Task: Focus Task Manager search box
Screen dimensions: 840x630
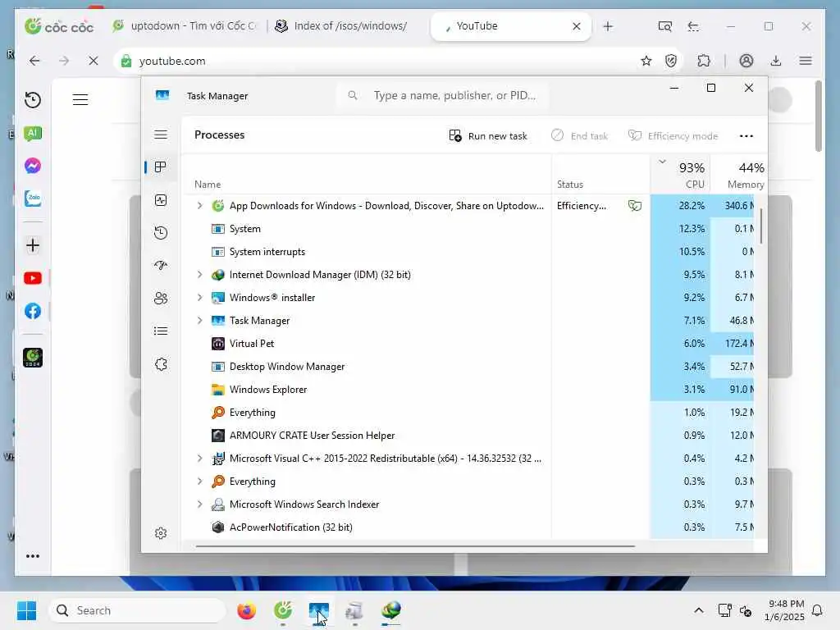Action: pos(444,95)
